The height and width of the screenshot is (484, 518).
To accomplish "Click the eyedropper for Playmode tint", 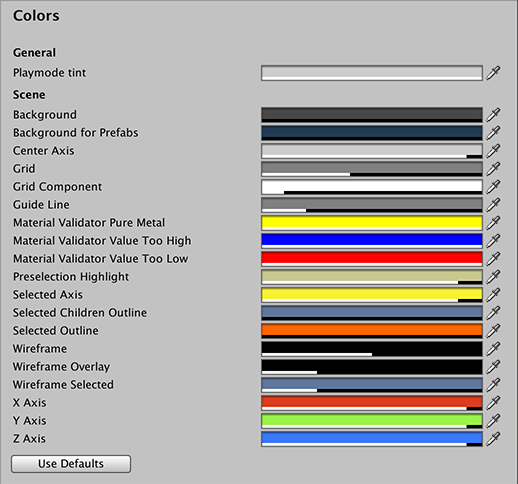I will tap(493, 73).
